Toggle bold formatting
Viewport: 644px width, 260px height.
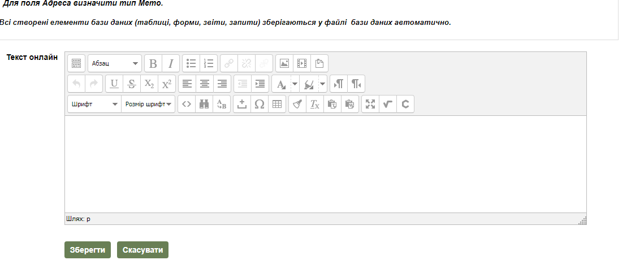(x=153, y=63)
